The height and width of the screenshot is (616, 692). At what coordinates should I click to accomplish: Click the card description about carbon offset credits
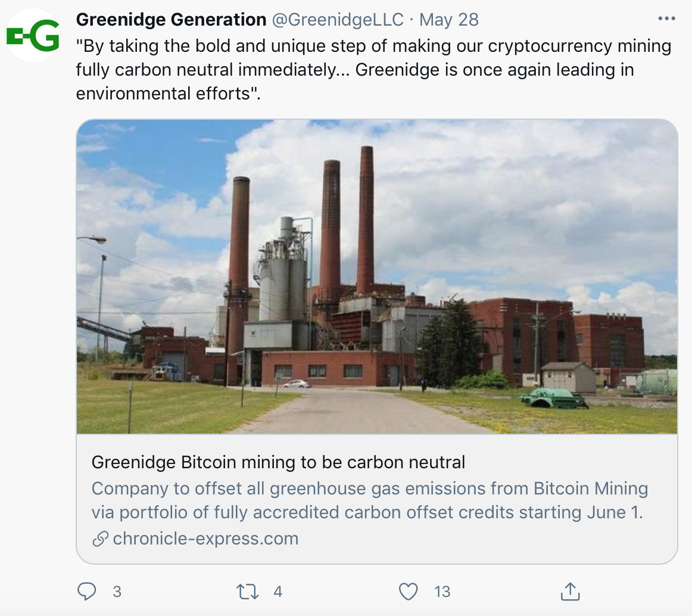coord(369,500)
